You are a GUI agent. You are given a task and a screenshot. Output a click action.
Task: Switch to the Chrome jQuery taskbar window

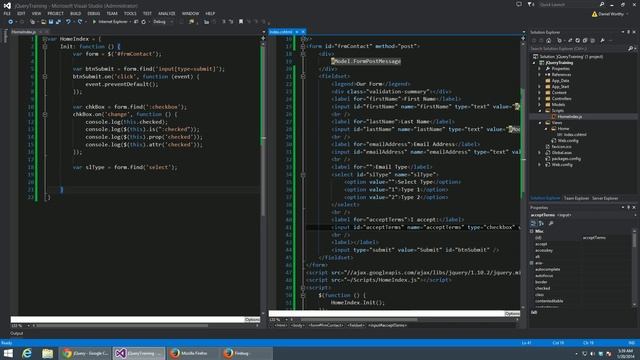click(86, 353)
